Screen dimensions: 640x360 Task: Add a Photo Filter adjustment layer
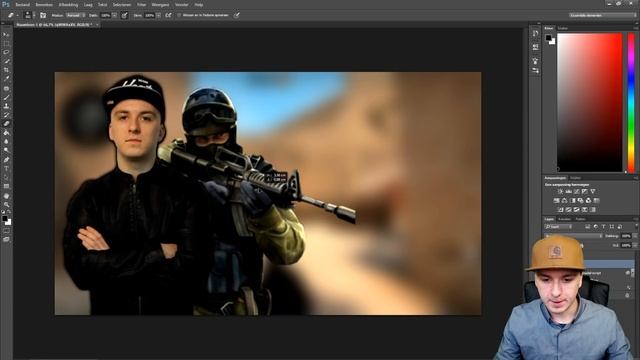tap(580, 200)
